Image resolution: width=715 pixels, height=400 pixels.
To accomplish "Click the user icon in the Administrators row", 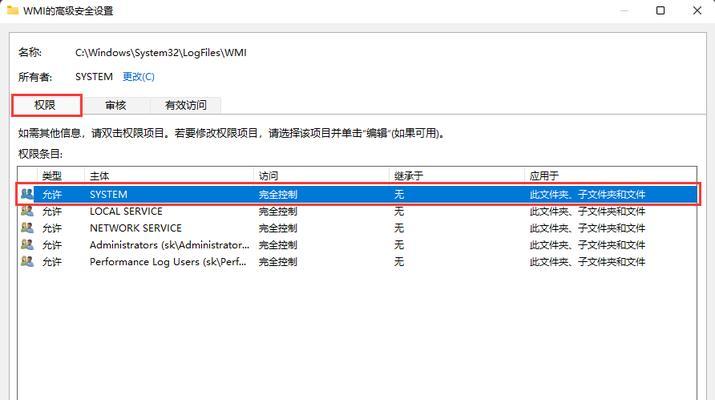I will (x=27, y=245).
